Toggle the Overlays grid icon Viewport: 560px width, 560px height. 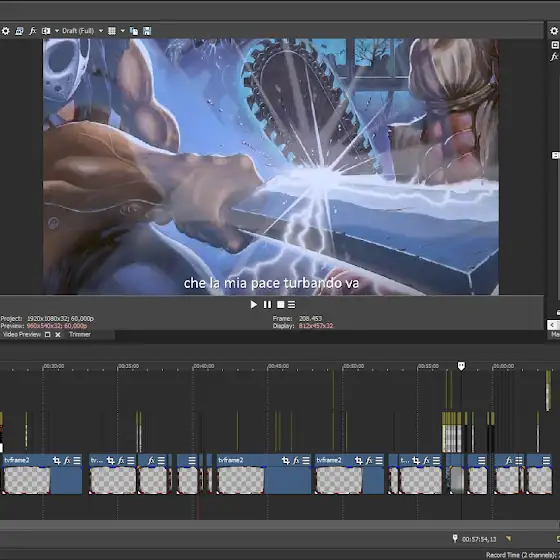pos(112,31)
